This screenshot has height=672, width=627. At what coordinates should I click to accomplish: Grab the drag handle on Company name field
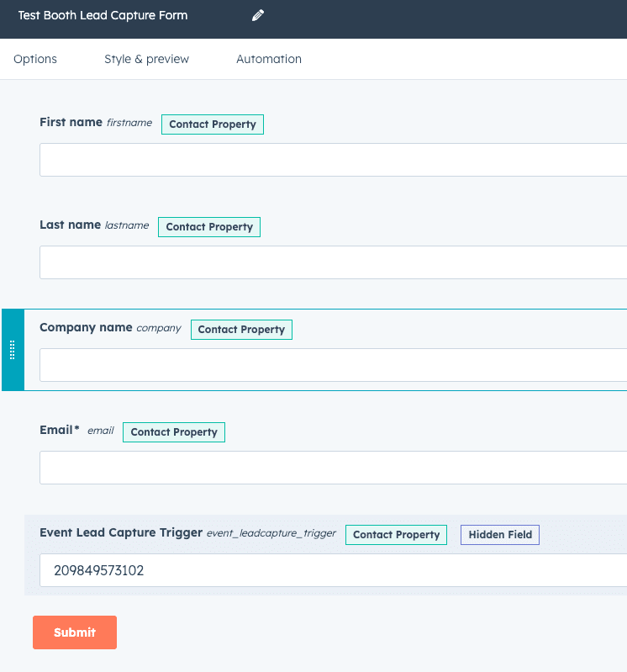(x=13, y=350)
